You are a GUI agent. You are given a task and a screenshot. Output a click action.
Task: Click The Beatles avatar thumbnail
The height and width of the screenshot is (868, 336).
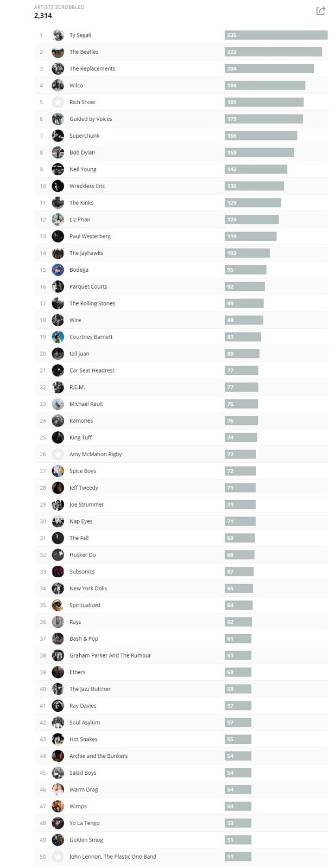[58, 52]
